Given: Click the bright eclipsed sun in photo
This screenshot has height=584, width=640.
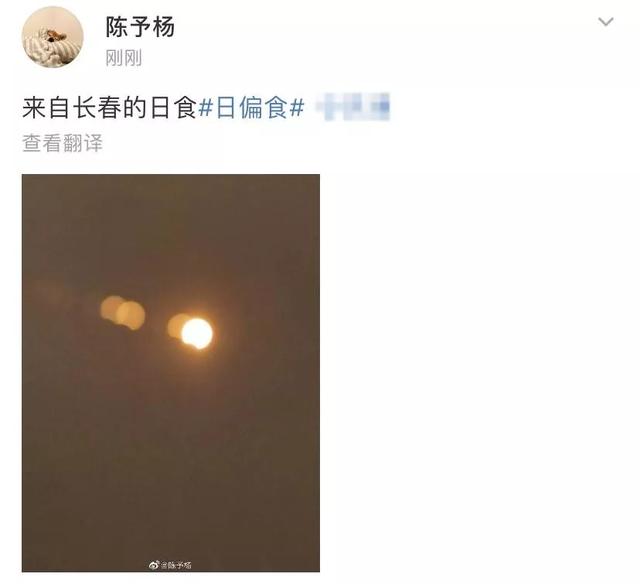Looking at the screenshot, I should click(x=197, y=333).
